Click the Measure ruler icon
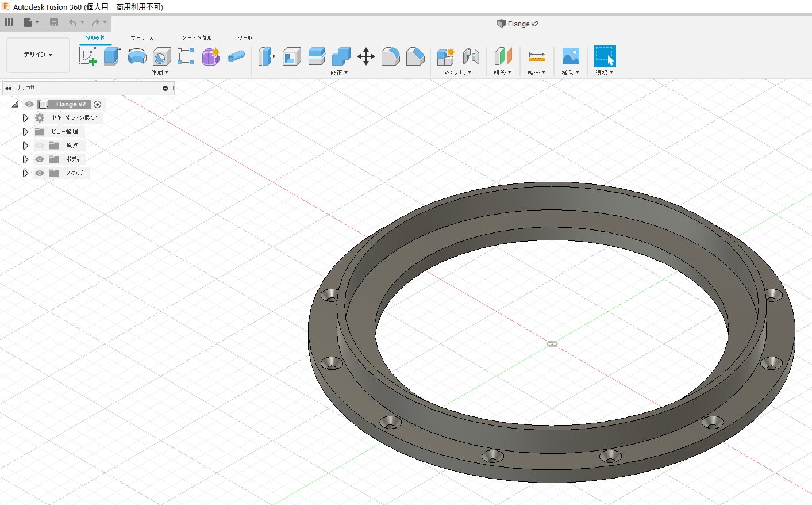 tap(537, 56)
